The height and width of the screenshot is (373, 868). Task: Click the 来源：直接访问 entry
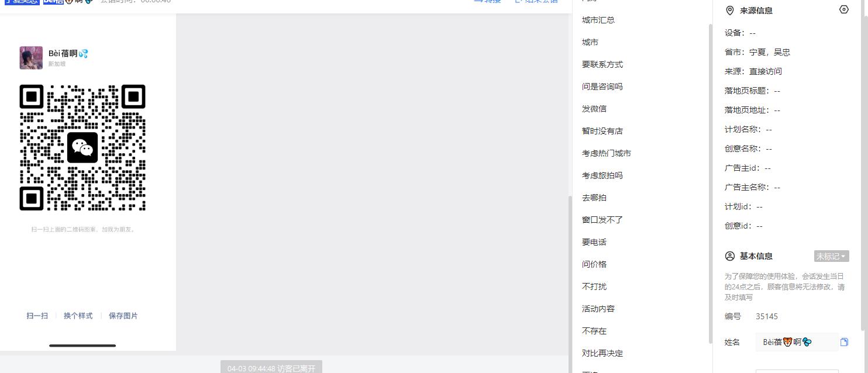753,71
